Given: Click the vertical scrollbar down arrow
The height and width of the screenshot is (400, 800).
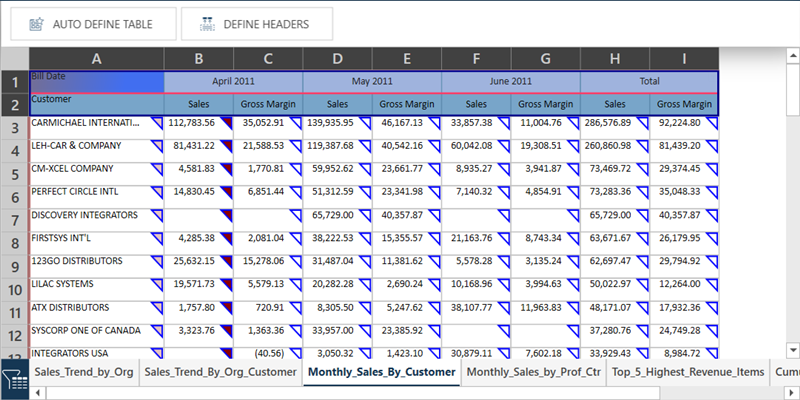Looking at the screenshot, I should [x=792, y=350].
